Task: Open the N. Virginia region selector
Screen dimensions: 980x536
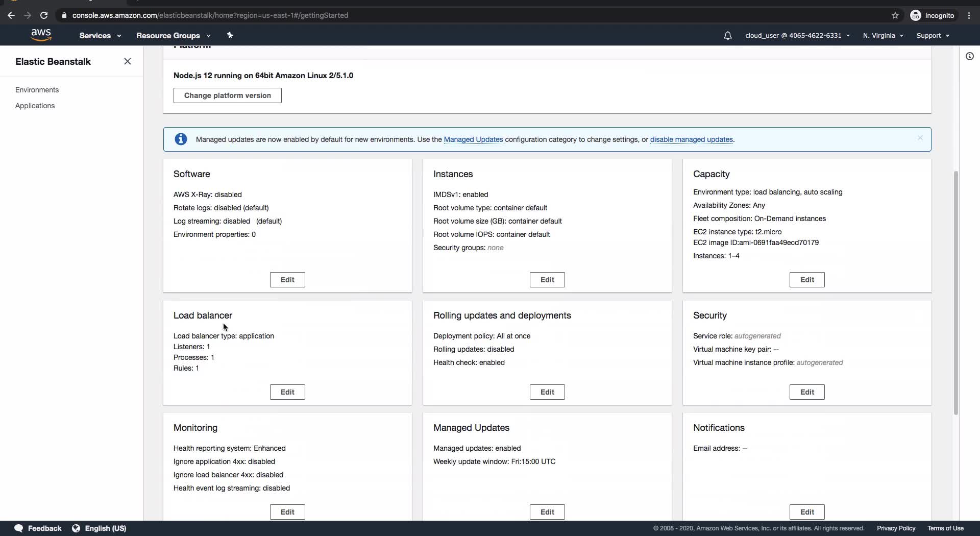Action: (883, 36)
